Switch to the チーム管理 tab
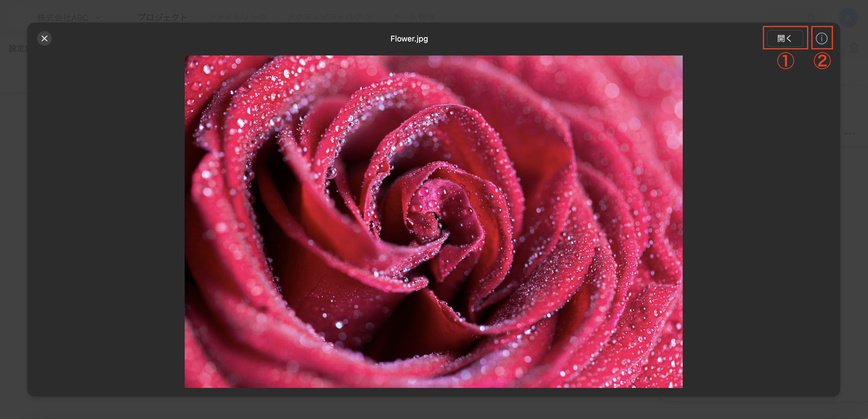 (414, 17)
